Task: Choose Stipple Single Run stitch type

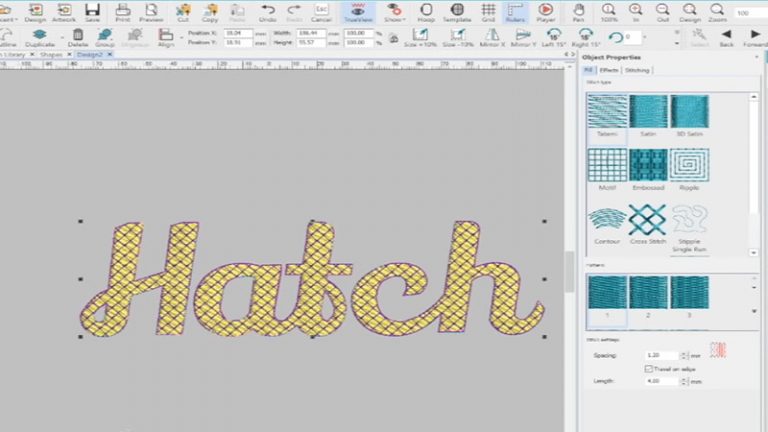Action: pyautogui.click(x=689, y=229)
